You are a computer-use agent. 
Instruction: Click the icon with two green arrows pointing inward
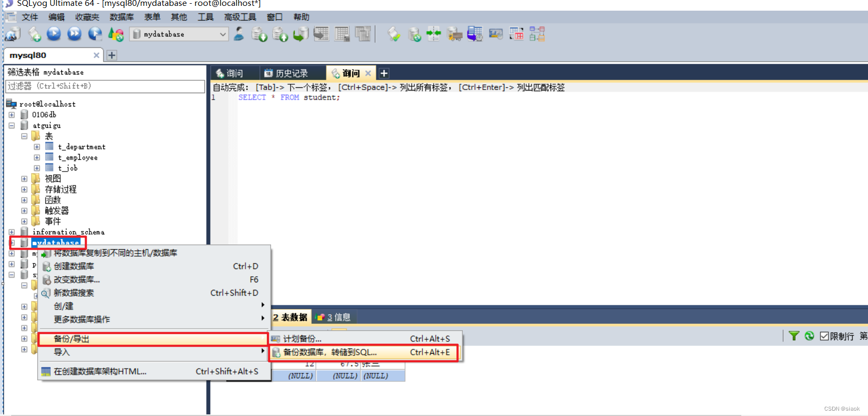[434, 34]
